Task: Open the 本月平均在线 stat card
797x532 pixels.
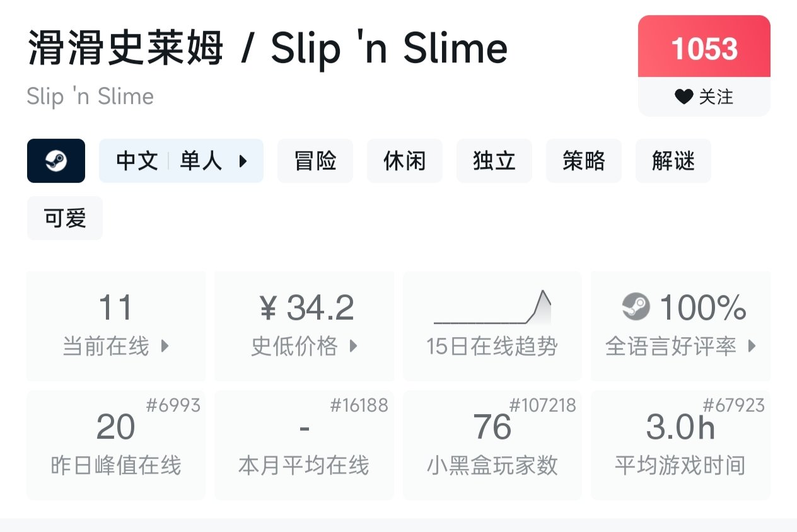Action: click(x=304, y=445)
